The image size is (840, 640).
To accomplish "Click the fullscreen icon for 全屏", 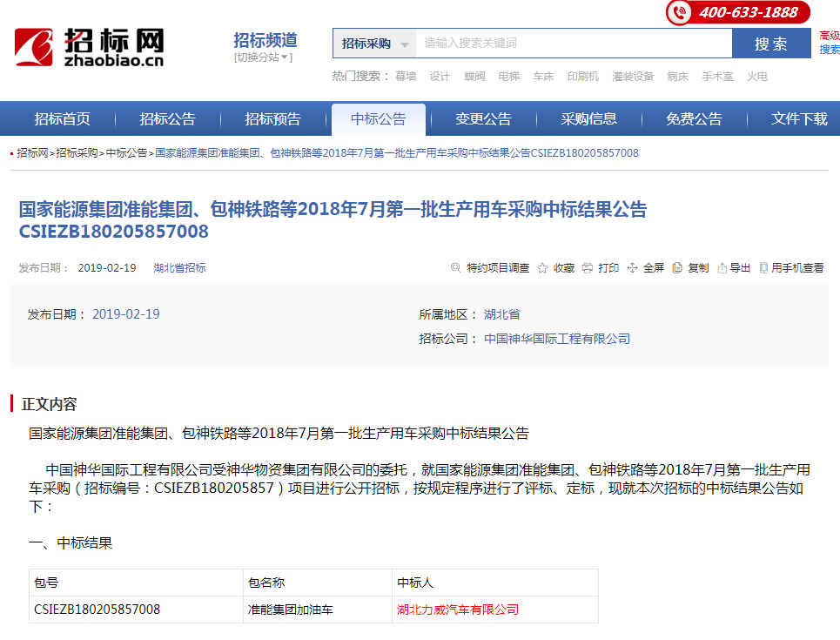I will coord(632,267).
